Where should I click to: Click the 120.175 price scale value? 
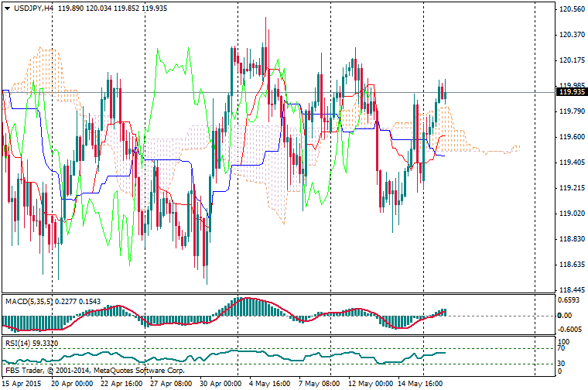pos(572,60)
